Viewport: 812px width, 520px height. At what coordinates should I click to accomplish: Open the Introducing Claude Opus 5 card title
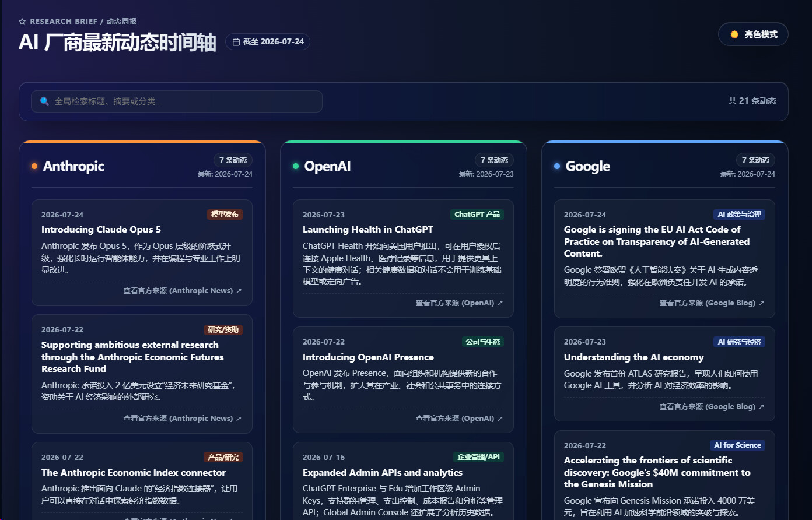point(101,230)
